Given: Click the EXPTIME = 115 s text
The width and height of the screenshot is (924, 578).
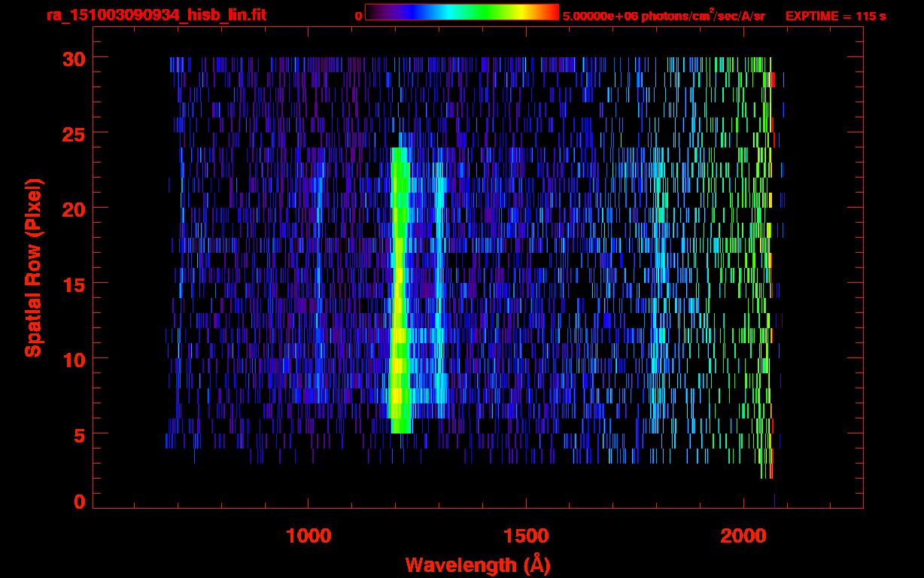Looking at the screenshot, I should point(835,16).
